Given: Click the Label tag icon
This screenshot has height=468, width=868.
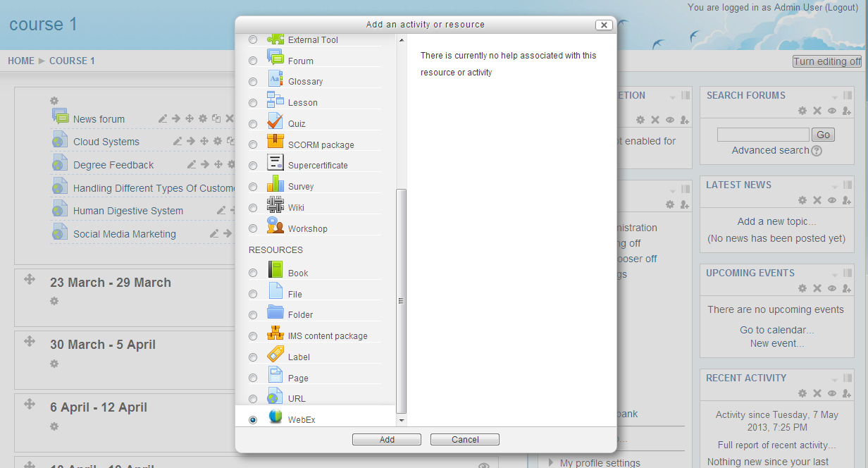Looking at the screenshot, I should click(x=275, y=354).
